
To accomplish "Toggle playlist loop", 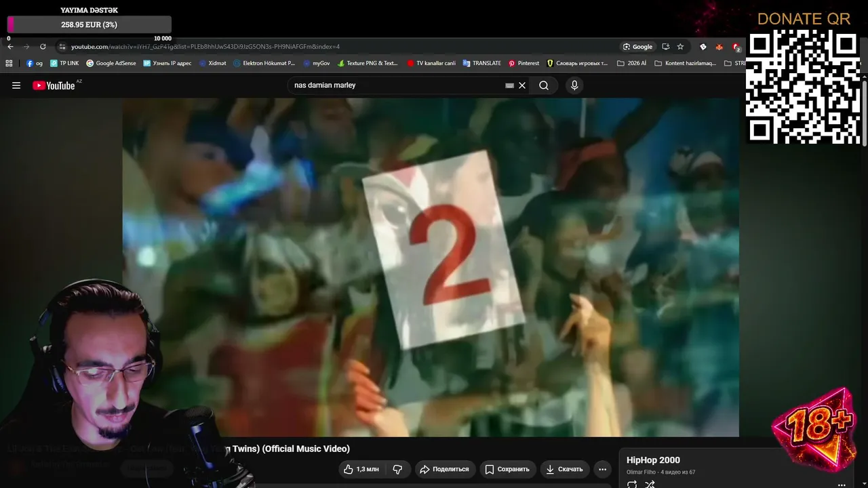I will pos(632,485).
